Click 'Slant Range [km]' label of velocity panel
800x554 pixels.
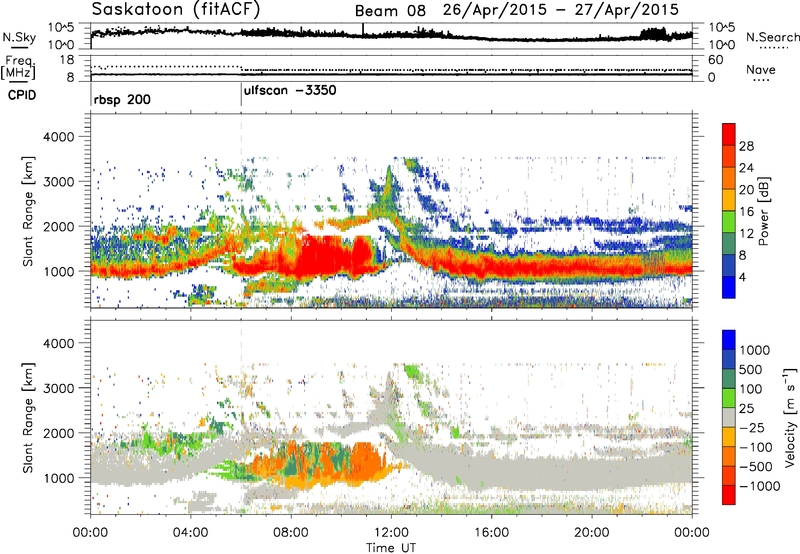(x=29, y=417)
